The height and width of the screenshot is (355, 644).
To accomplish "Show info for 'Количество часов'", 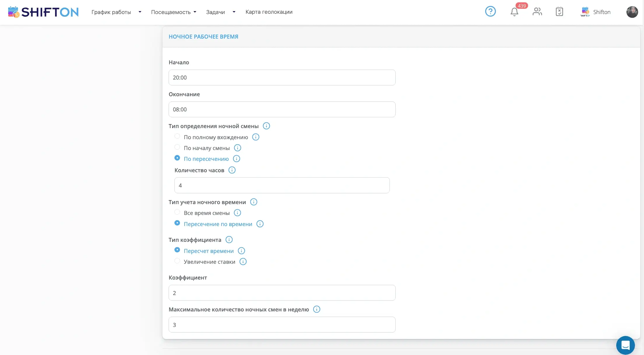I will click(x=232, y=170).
